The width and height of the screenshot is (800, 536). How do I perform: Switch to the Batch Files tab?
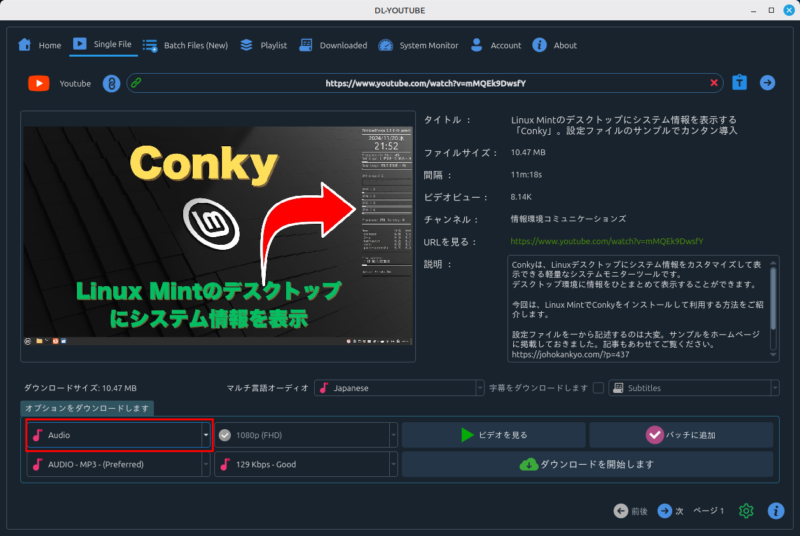pos(185,45)
